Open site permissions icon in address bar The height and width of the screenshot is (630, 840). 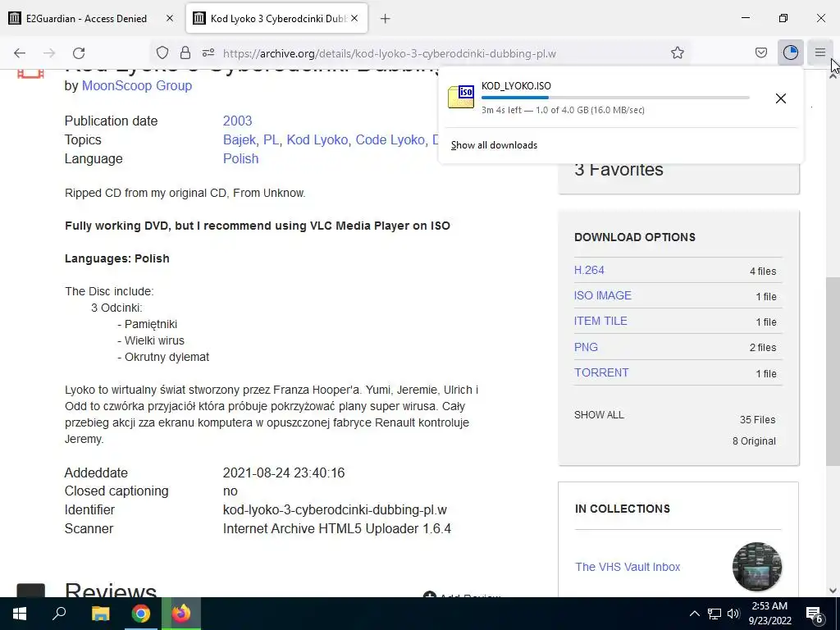click(208, 52)
